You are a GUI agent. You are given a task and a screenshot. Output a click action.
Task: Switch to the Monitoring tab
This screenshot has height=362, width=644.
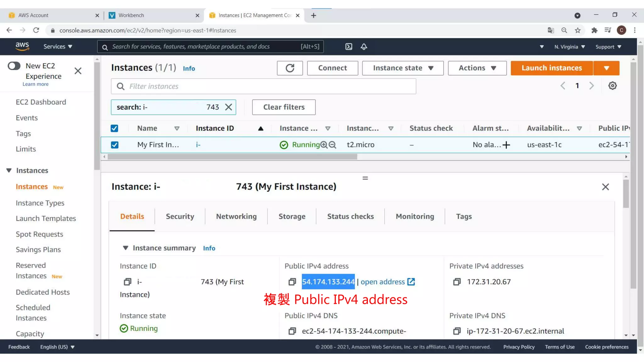click(x=415, y=217)
